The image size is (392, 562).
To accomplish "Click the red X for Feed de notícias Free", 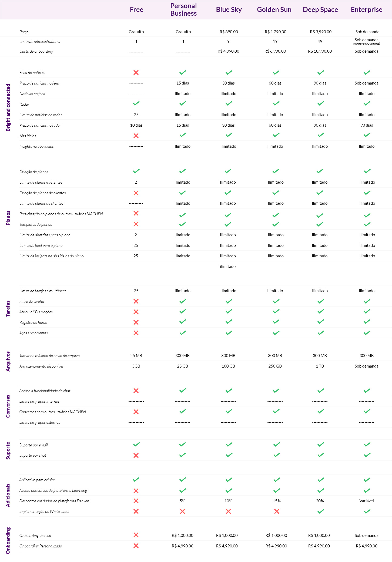I will [136, 72].
